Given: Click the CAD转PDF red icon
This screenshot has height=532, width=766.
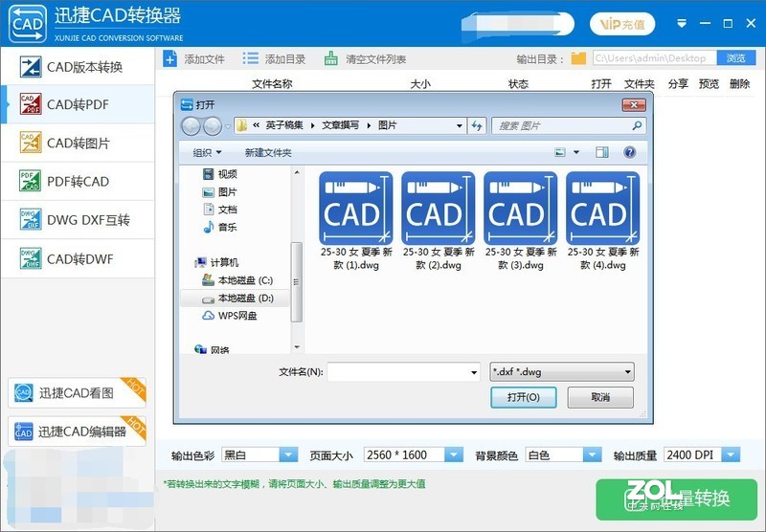Looking at the screenshot, I should tap(31, 104).
